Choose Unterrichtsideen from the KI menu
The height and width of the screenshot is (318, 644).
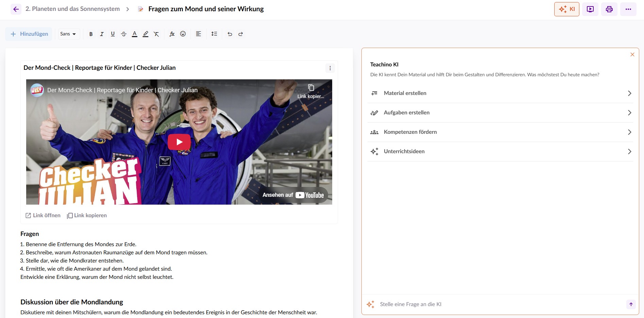(x=500, y=152)
